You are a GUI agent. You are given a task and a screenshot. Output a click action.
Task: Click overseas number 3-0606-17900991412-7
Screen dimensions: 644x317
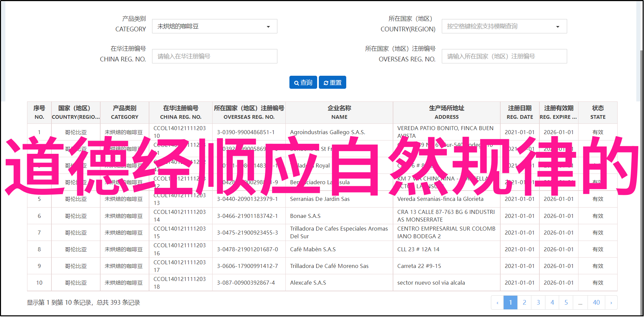247,266
